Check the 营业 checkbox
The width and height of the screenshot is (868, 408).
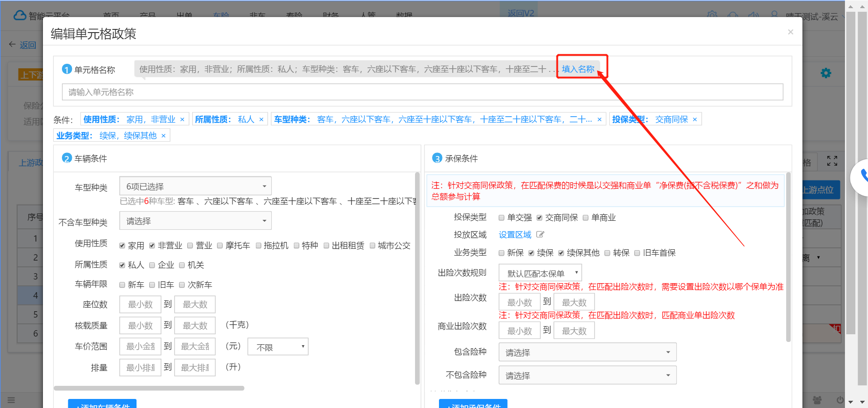coord(190,246)
